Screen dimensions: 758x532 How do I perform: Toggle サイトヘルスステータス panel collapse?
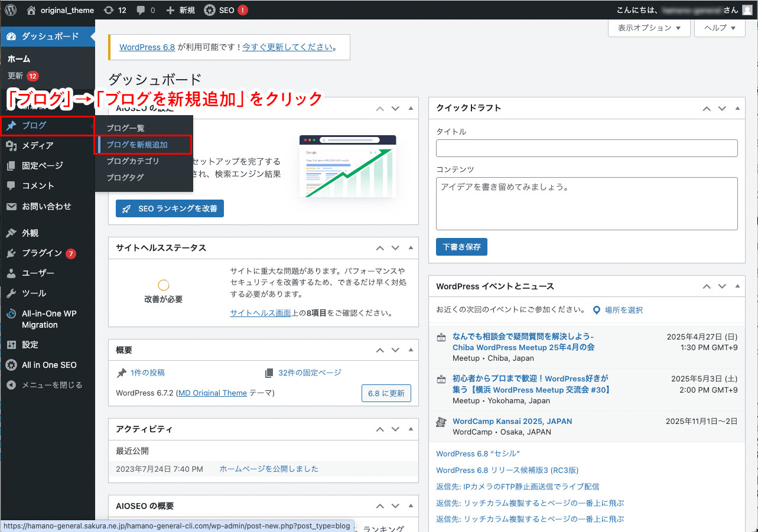pos(411,249)
